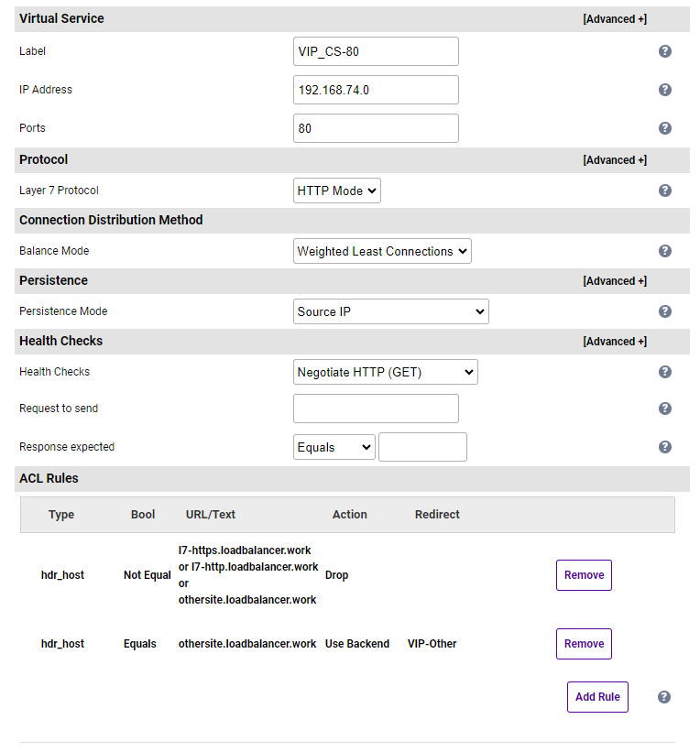The width and height of the screenshot is (700, 752).
Task: Show help for Layer 7 Protocol
Action: (665, 191)
